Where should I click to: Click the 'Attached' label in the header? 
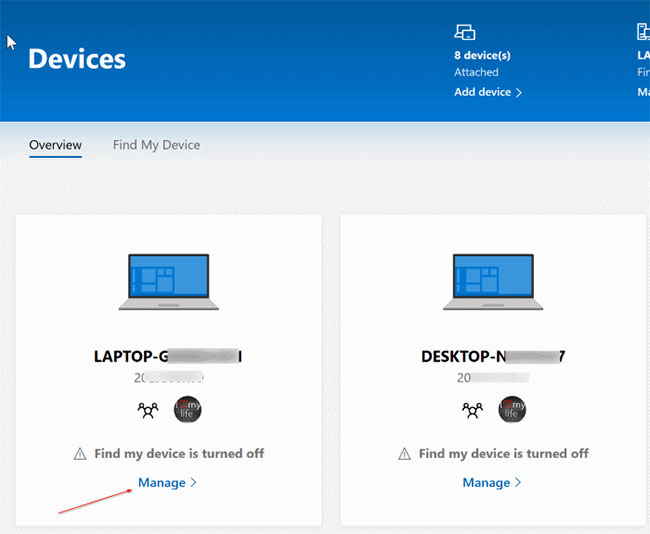click(476, 72)
